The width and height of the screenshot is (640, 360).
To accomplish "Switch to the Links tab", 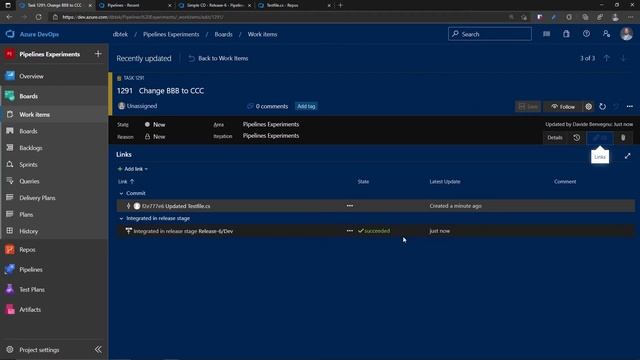I will 600,138.
